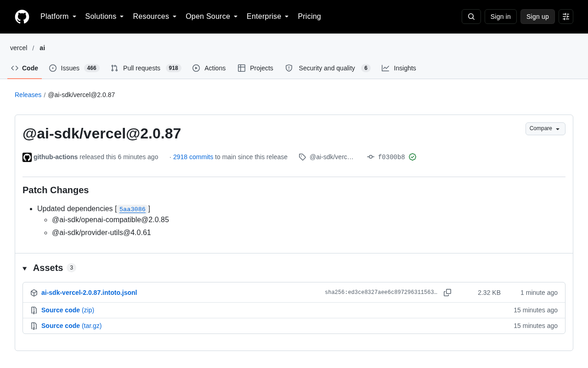Screen dimensions: 588x368
Task: Open the github-actions author link
Action: [x=56, y=157]
